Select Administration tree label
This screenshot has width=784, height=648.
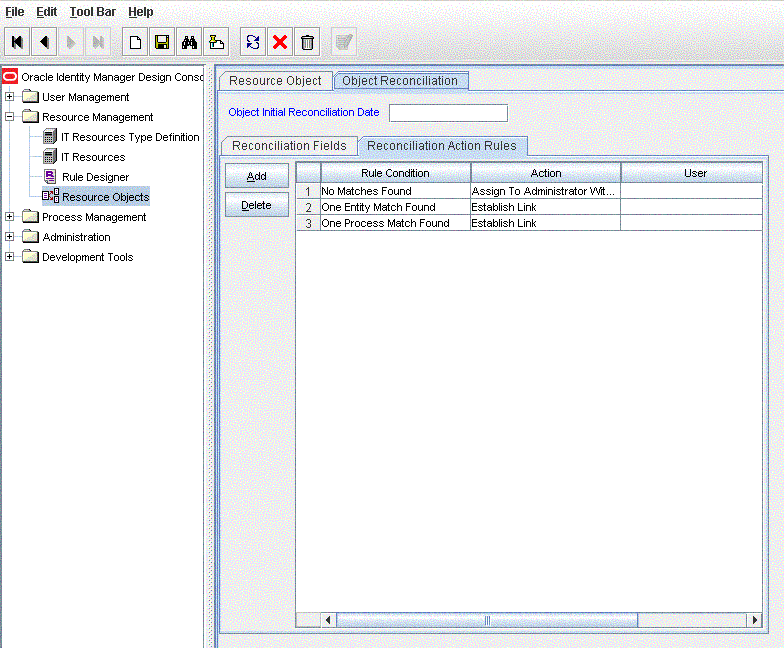(76, 237)
